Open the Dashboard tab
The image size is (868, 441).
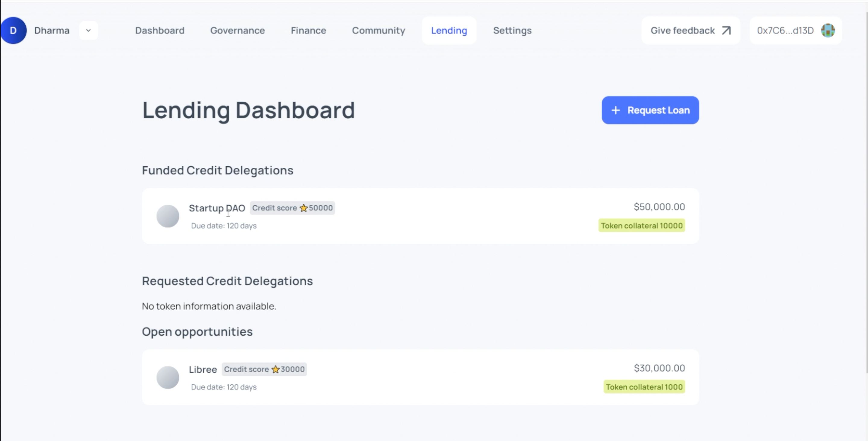point(160,30)
